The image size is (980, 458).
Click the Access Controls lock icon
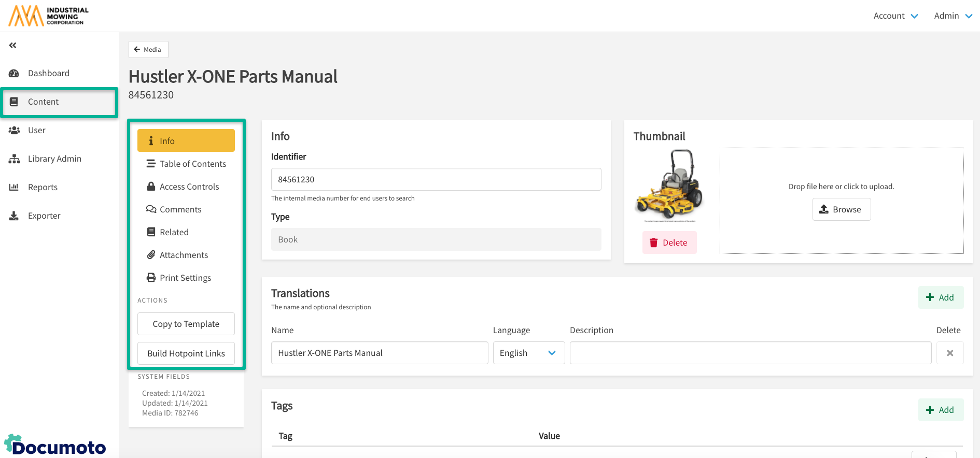(151, 187)
